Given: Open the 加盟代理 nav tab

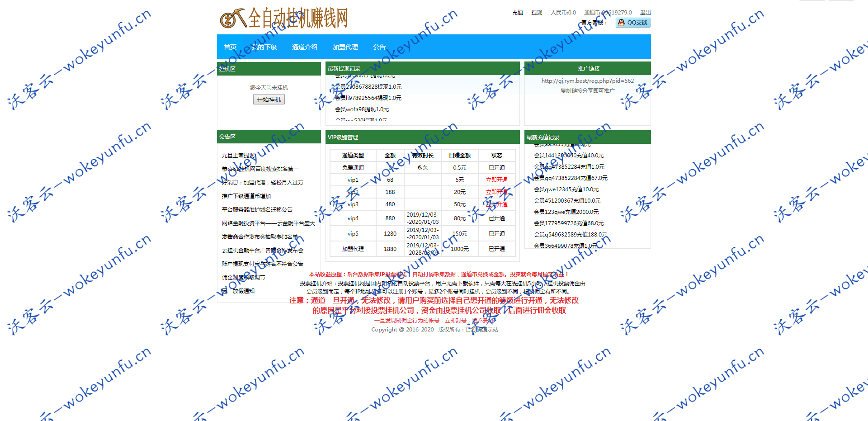Looking at the screenshot, I should 345,47.
